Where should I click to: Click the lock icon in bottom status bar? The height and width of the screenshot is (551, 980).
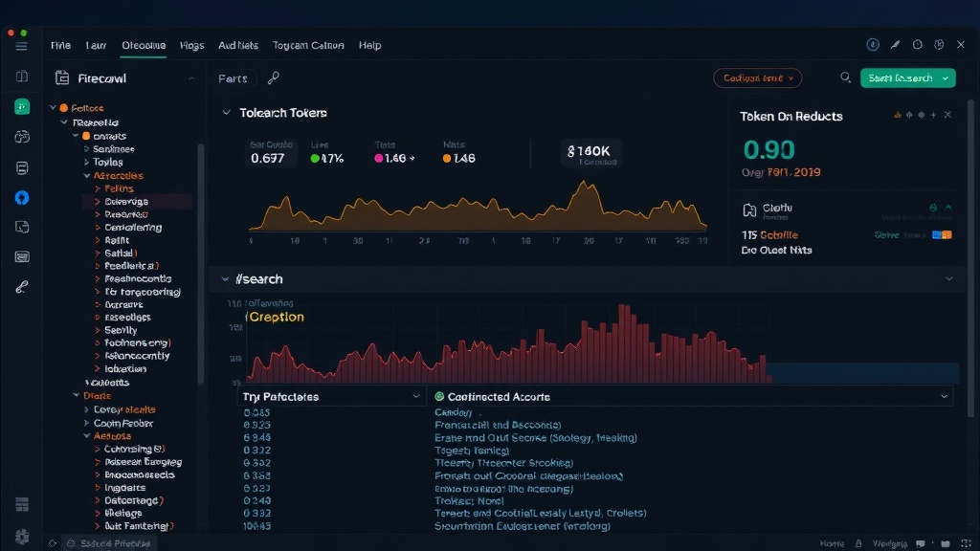858,543
